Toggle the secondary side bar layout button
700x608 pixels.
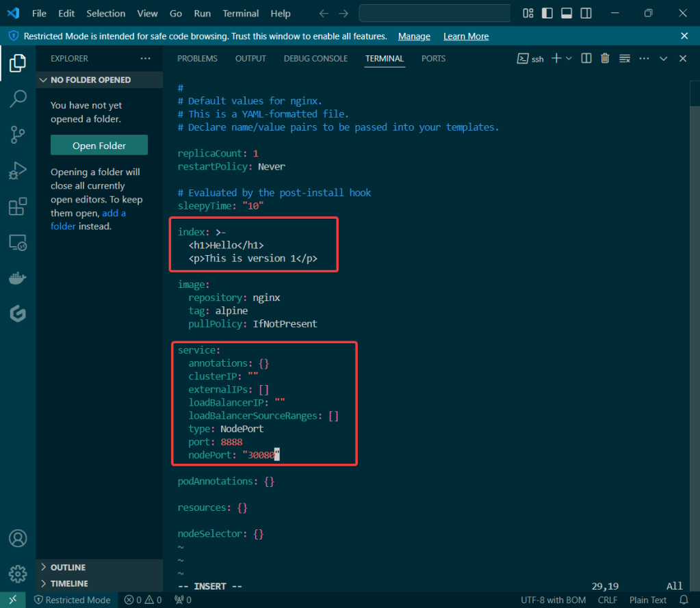click(586, 14)
